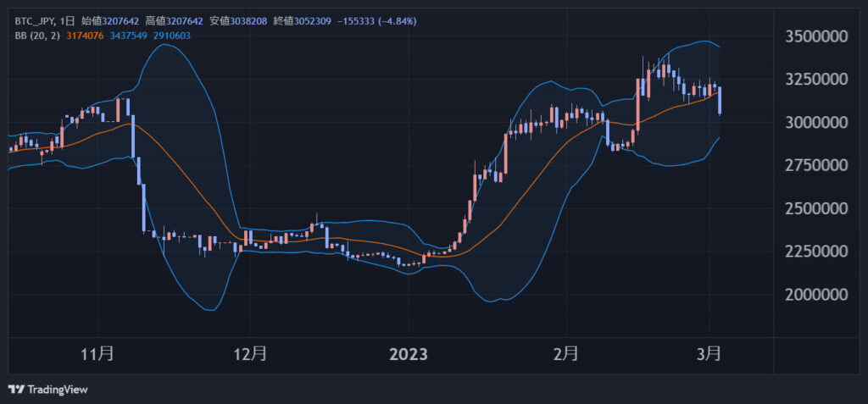Click the 2250000 price axis label

click(816, 252)
